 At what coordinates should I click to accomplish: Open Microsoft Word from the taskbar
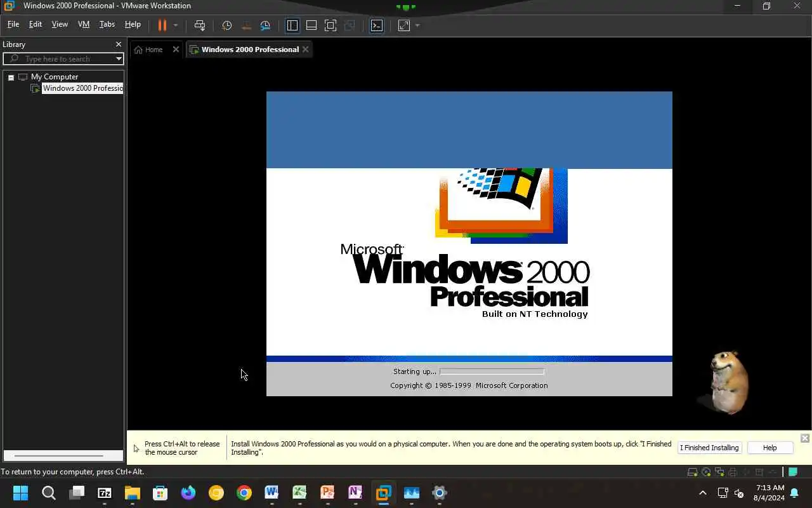click(272, 493)
